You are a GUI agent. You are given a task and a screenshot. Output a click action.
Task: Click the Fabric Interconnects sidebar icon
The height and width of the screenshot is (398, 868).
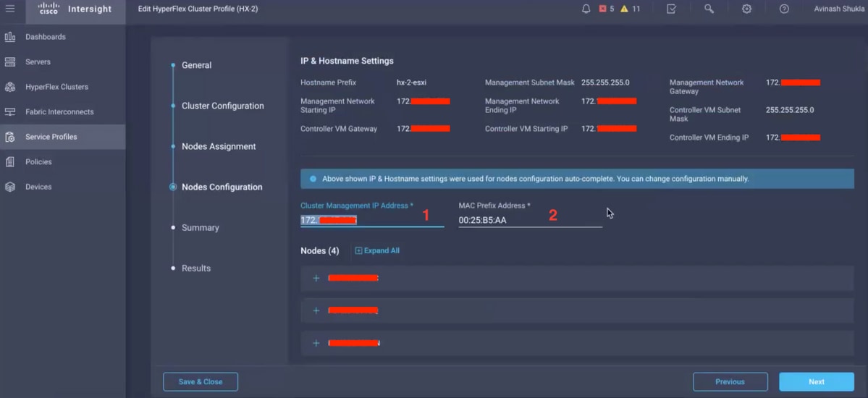[10, 112]
